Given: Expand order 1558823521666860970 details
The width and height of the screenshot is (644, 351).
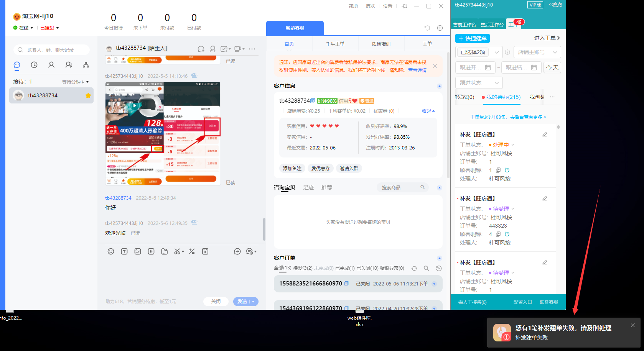Looking at the screenshot, I should 434,284.
